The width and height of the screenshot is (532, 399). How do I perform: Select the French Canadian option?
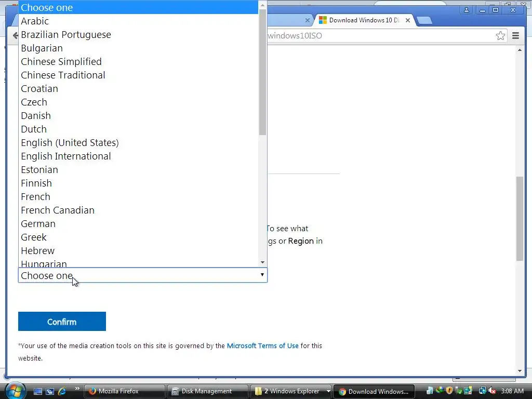click(x=138, y=210)
